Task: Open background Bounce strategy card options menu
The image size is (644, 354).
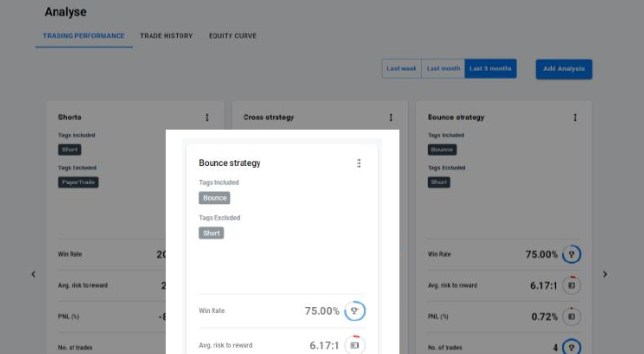Action: coord(575,117)
